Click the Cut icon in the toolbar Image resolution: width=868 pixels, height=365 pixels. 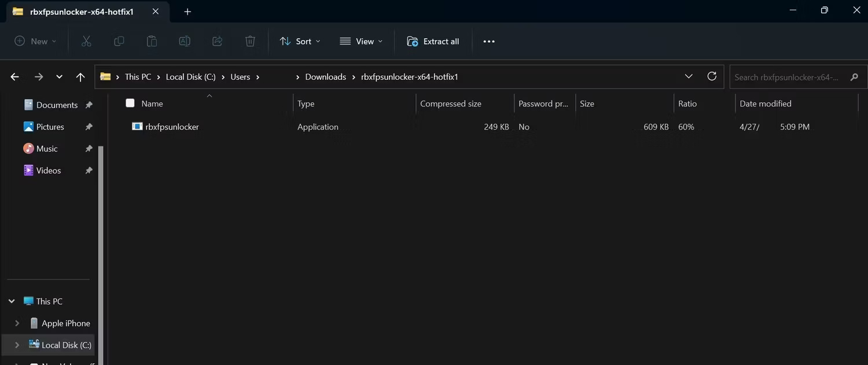tap(86, 41)
